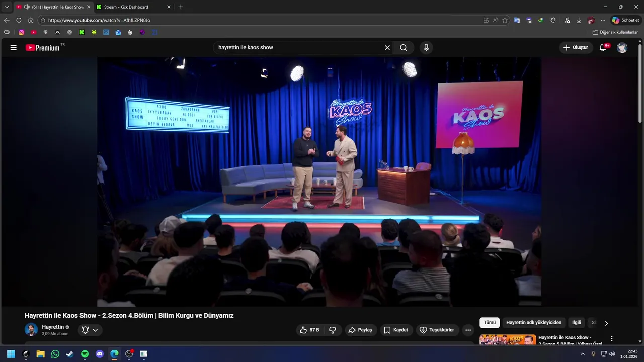Open the Hayrettin channel name link
Screen dimensions: 644x362
click(53, 327)
